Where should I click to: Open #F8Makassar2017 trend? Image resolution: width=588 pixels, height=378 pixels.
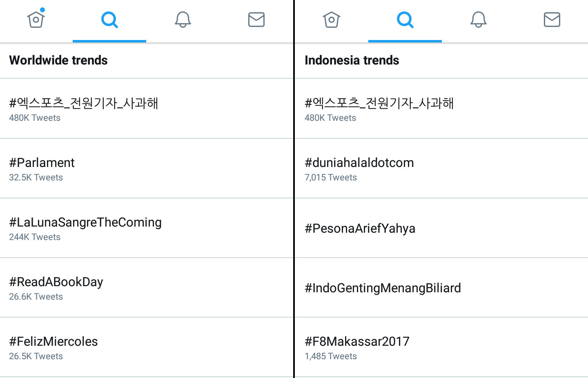[441, 347]
